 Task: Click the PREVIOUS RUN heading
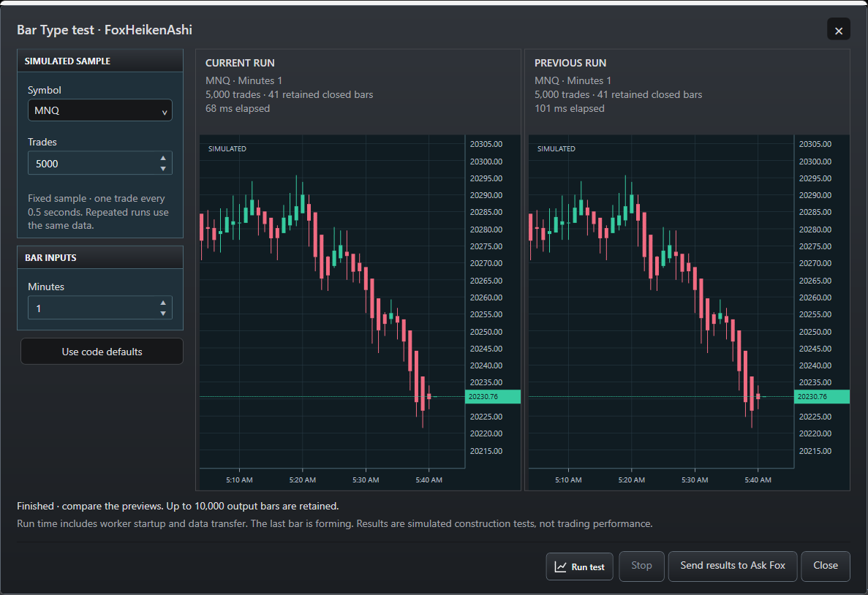[570, 63]
